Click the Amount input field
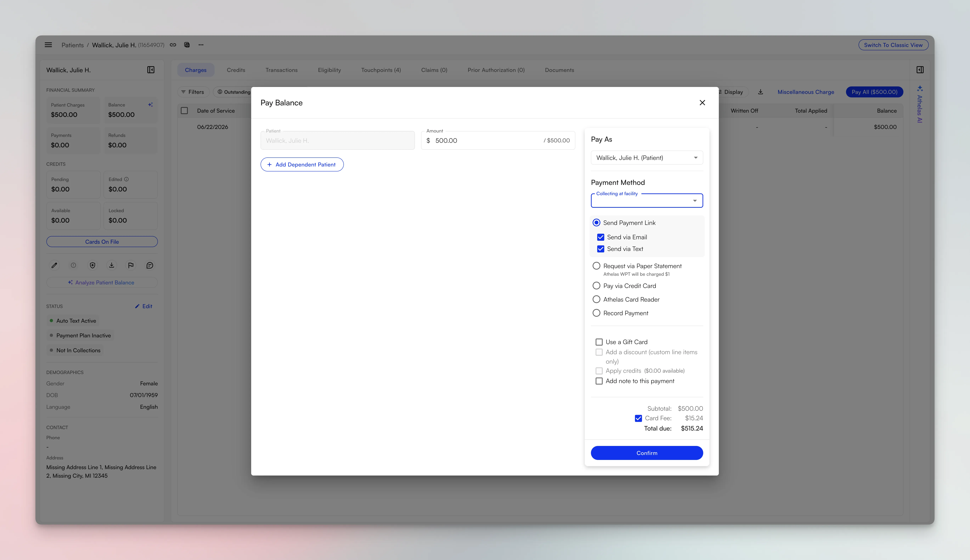Image resolution: width=970 pixels, height=560 pixels. point(498,140)
